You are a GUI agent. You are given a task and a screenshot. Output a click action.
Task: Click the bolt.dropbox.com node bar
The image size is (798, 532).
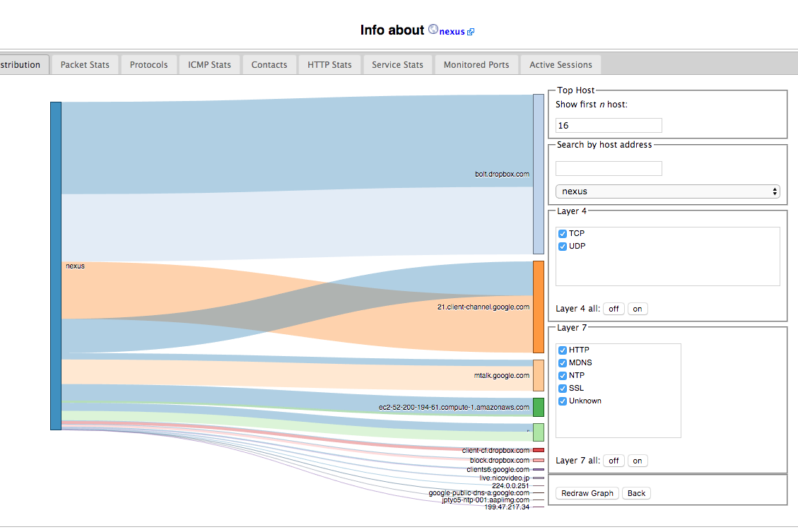coord(538,174)
